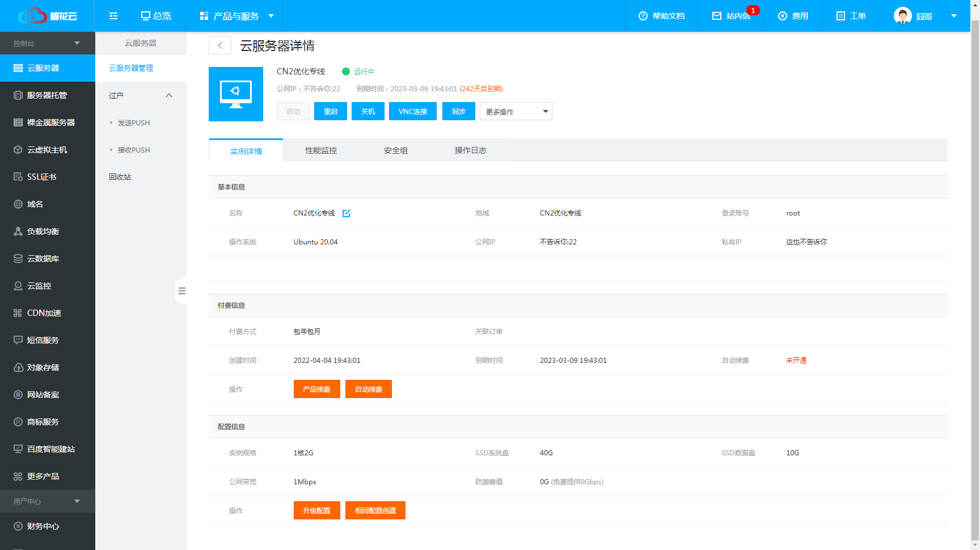Open 裸金属服务器 in the sidebar
Image resolution: width=980 pixels, height=550 pixels.
pyautogui.click(x=48, y=122)
